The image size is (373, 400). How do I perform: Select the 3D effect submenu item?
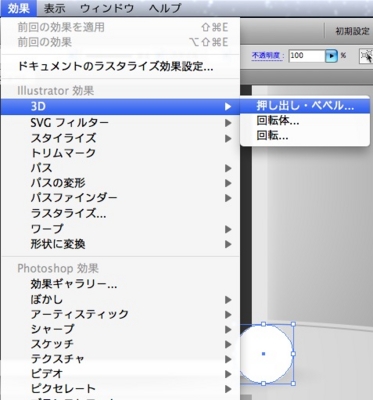120,107
